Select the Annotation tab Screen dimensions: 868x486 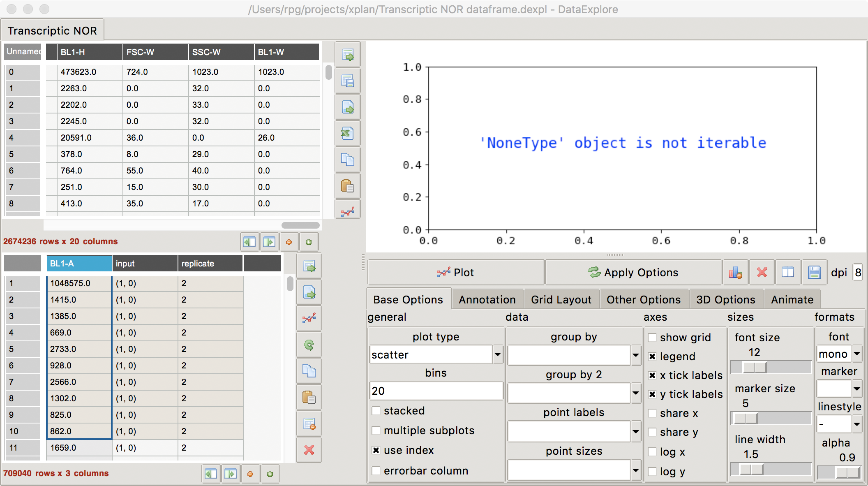coord(487,299)
